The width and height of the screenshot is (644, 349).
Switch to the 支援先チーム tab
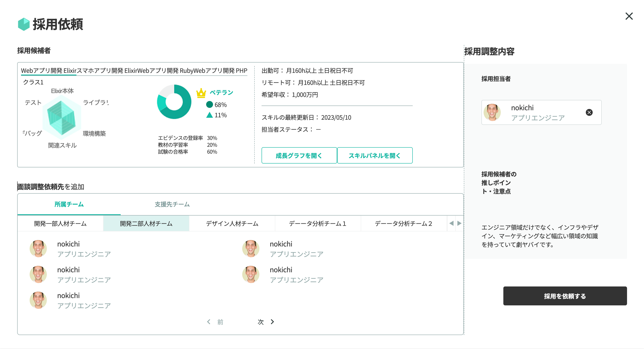coord(172,204)
